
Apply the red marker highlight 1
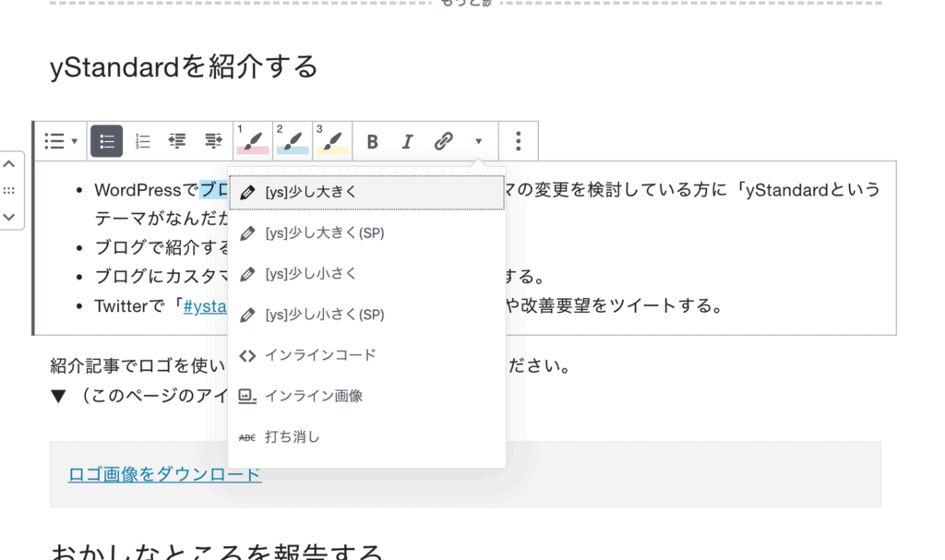253,141
